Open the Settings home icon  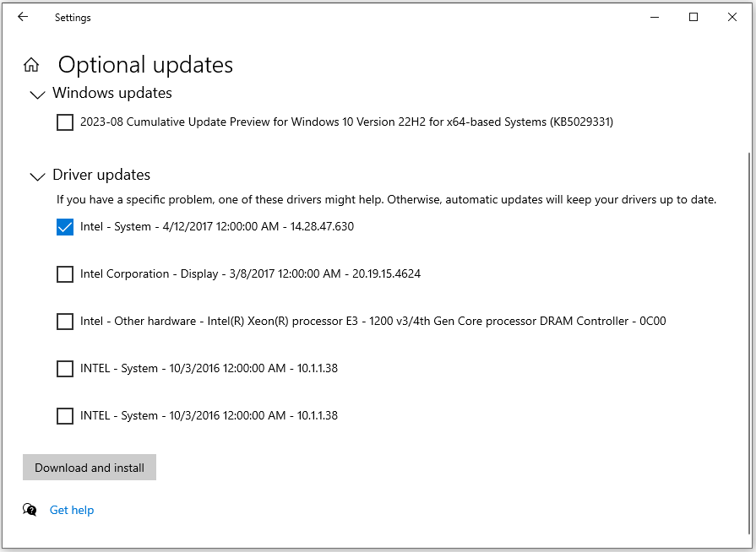(x=31, y=64)
